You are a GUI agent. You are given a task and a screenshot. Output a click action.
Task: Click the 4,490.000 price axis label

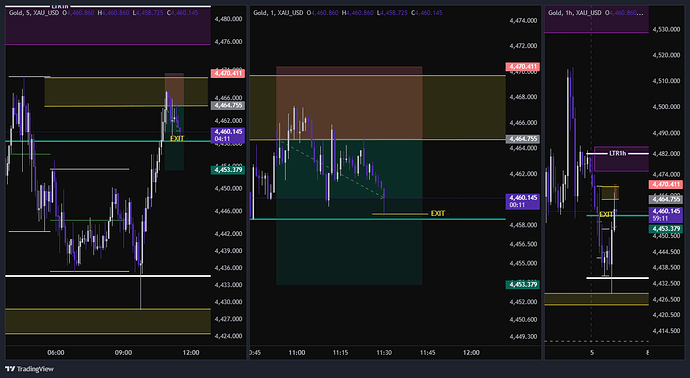coord(666,133)
